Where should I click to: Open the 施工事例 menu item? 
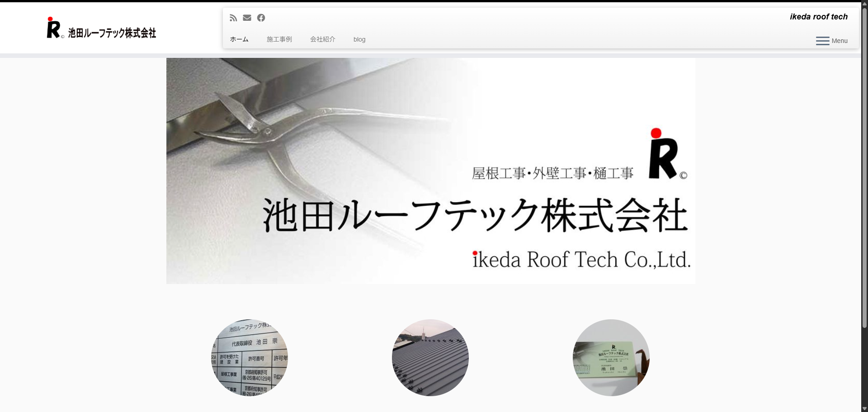[x=279, y=39]
